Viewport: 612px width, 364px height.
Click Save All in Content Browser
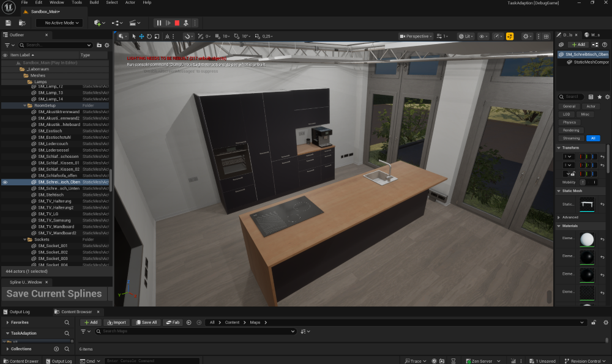point(146,322)
